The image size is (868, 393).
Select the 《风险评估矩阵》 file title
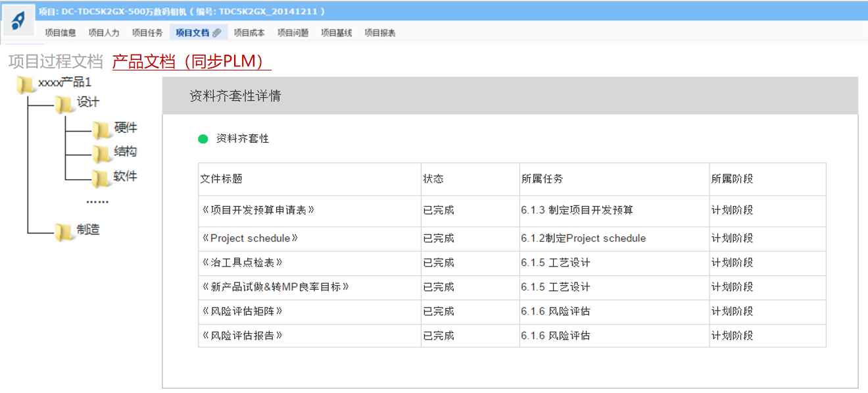tap(243, 311)
